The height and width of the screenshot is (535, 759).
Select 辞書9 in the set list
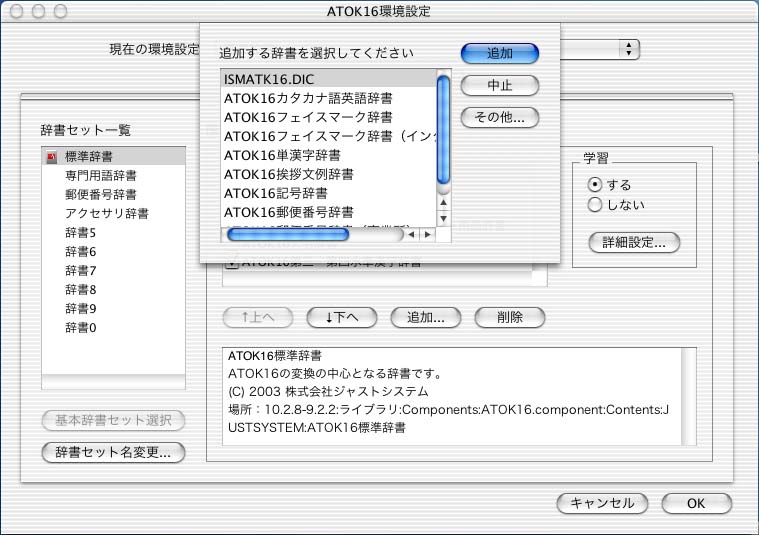coord(113,308)
